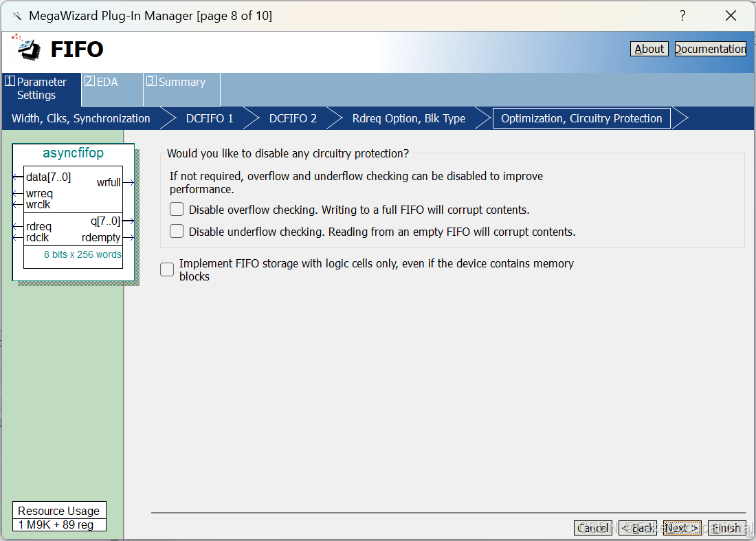Click the 8 bits x 256 words text
This screenshot has height=541, width=756.
click(82, 254)
